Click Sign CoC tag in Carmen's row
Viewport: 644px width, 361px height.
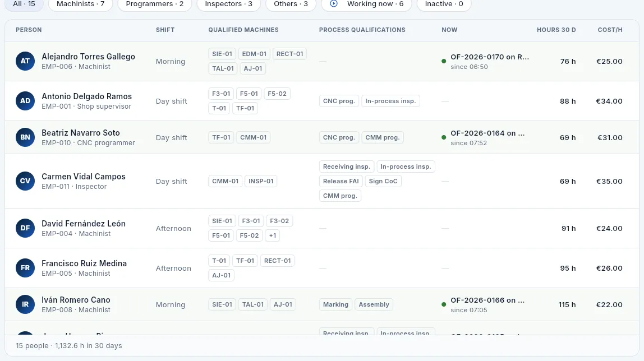(383, 181)
